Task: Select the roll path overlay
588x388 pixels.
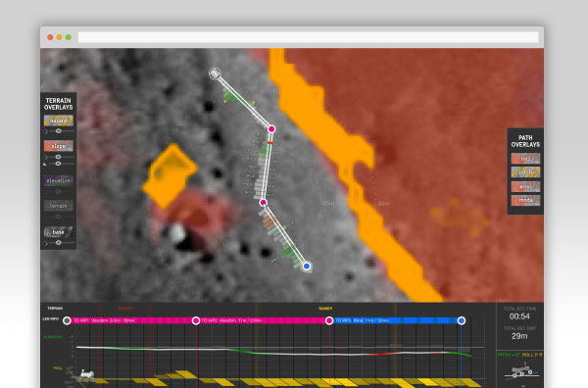Action: tap(525, 159)
